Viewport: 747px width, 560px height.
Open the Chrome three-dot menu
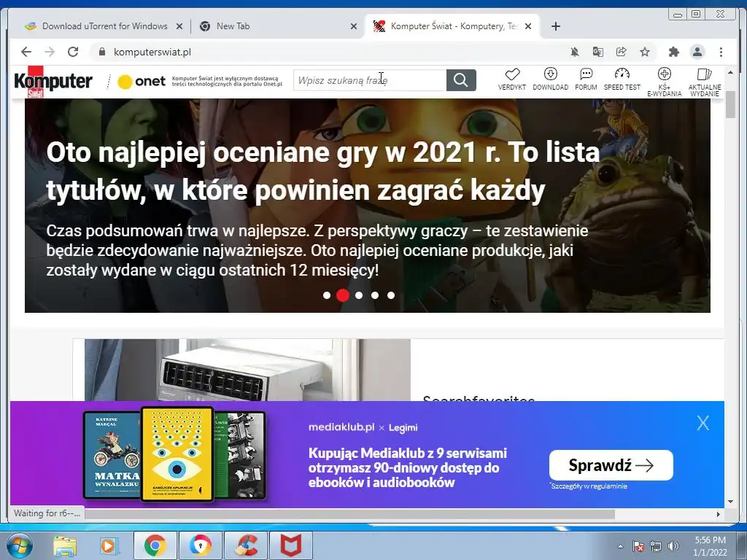(721, 52)
